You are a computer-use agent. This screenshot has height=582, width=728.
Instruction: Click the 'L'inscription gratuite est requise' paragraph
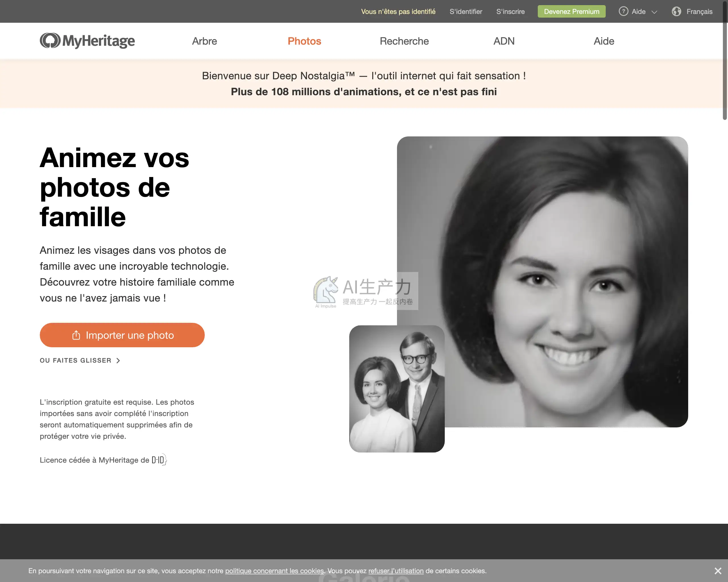pyautogui.click(x=117, y=419)
